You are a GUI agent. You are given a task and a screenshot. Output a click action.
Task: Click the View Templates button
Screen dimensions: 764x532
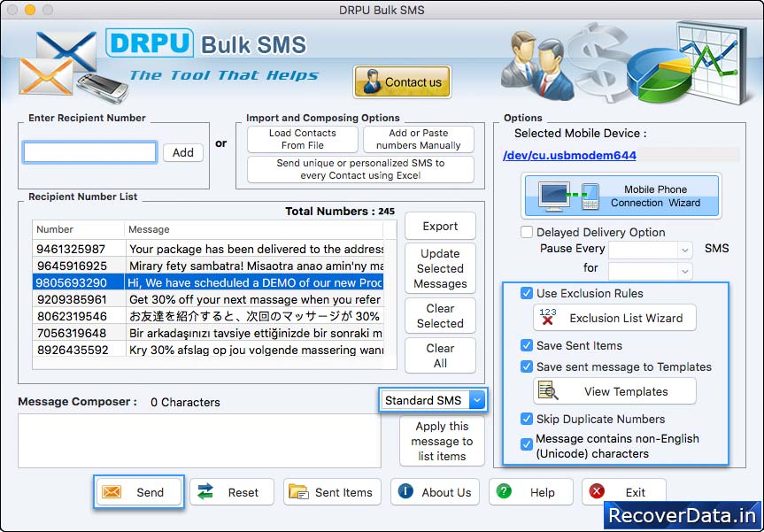[x=614, y=391]
